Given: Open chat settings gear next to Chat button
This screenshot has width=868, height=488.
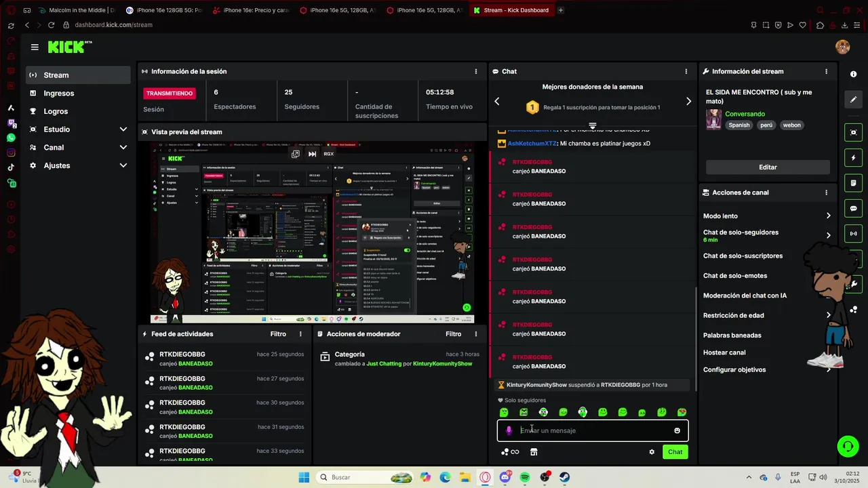Looking at the screenshot, I should click(652, 452).
